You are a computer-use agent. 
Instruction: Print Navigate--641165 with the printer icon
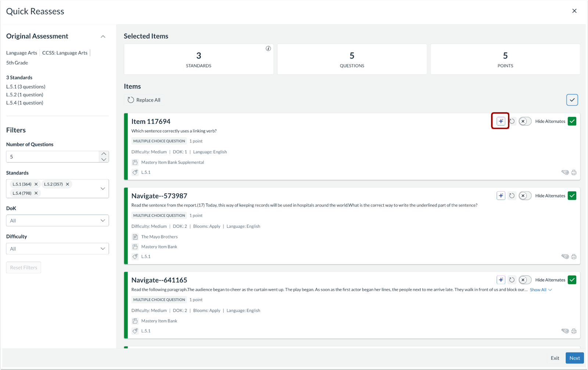coord(574,331)
